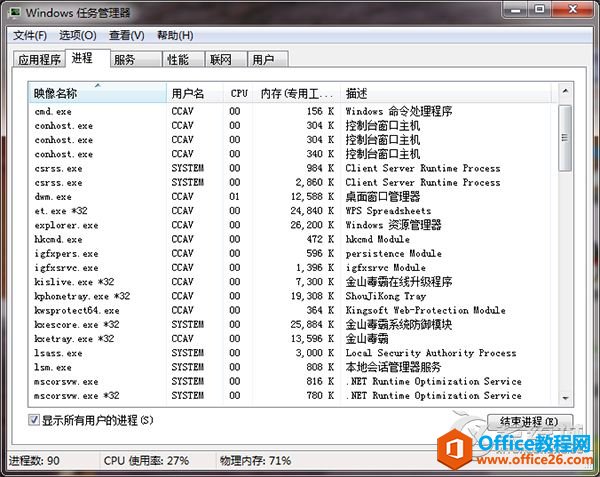
Task: Click the 桌面窗口管理器 description
Action: tap(383, 197)
